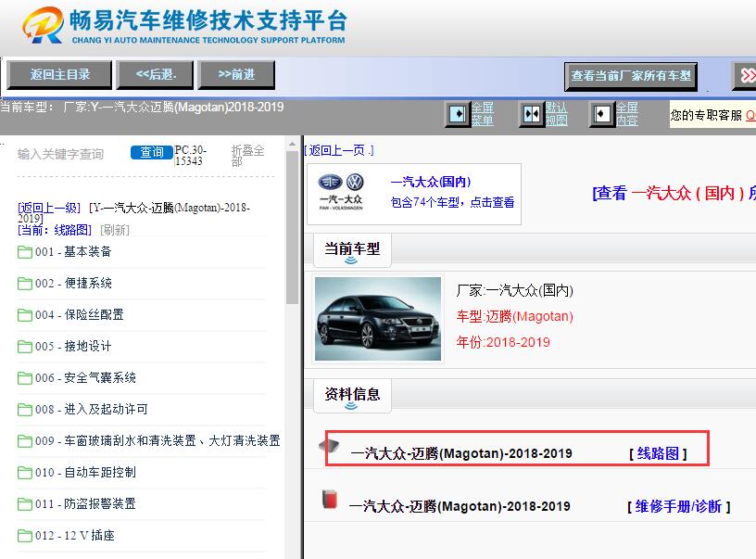Viewport: 756px width, 559px height.
Task: Click 折叠全部 to collapse all folders
Action: click(x=247, y=156)
